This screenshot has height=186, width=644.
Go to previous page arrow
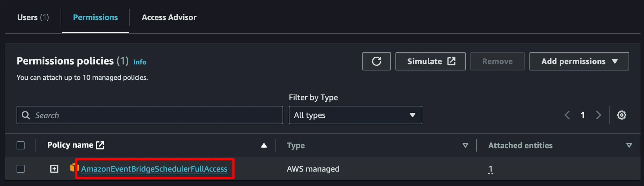(x=567, y=115)
